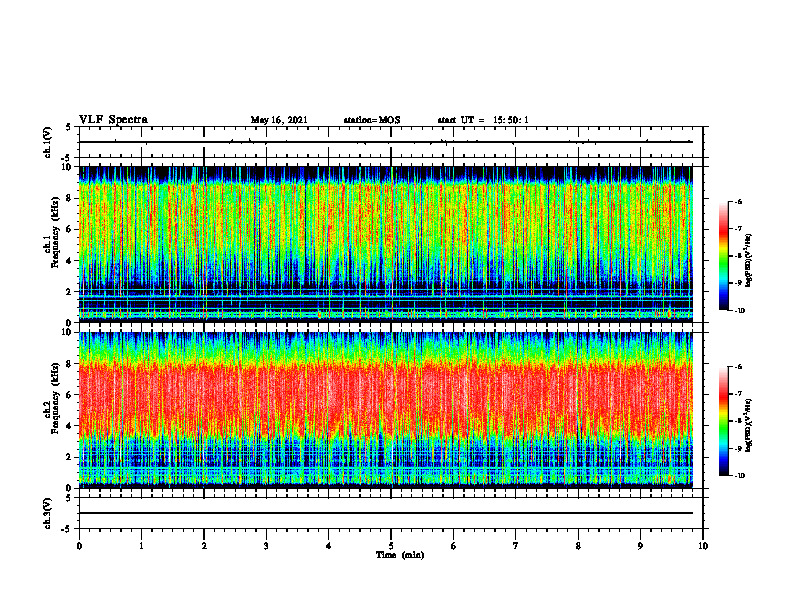Click time axis tick label "9"

[x=640, y=546]
